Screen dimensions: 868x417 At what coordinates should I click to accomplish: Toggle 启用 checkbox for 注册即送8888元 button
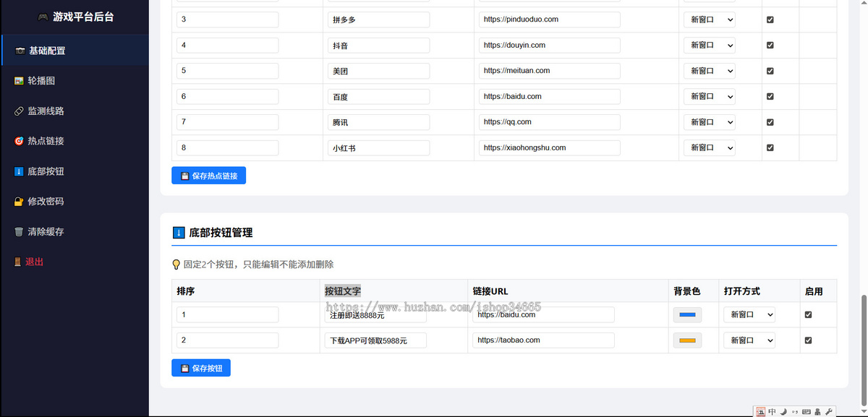coord(808,314)
